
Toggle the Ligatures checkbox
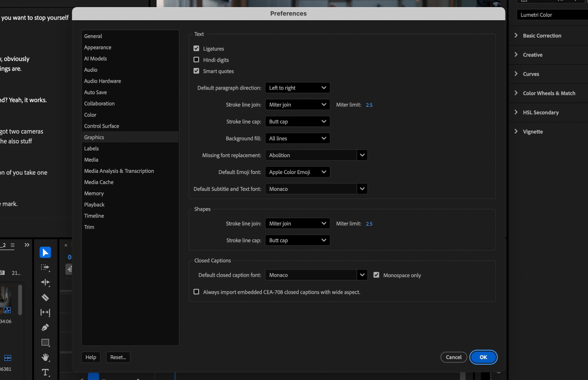point(196,48)
